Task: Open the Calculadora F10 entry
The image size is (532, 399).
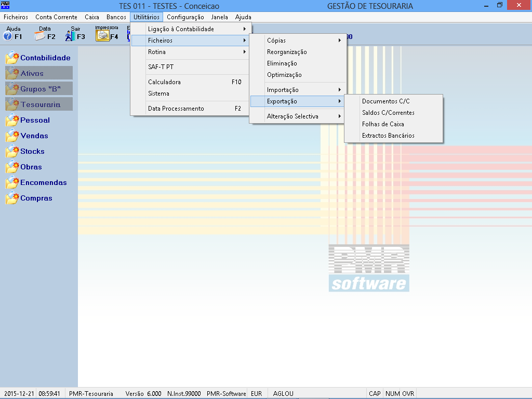Action: [x=191, y=82]
